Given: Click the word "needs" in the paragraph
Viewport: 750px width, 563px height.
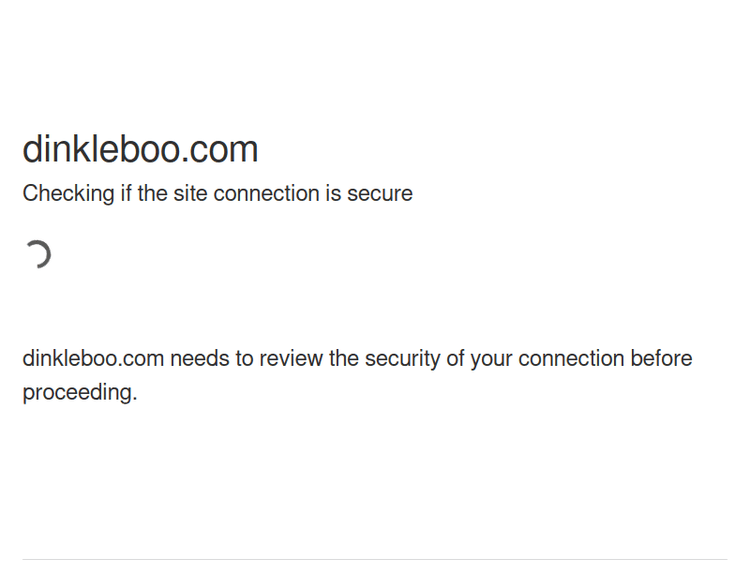Looking at the screenshot, I should pos(200,358).
